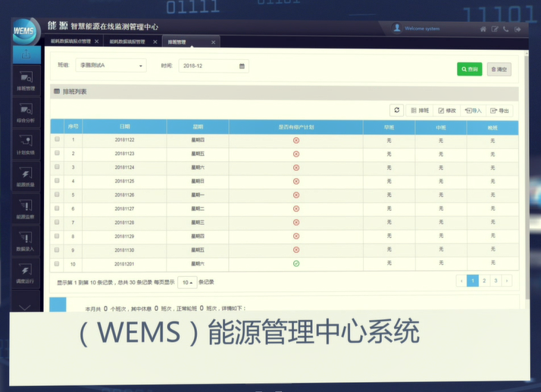Close the 能耗数据填报管理 tab

[x=155, y=42]
